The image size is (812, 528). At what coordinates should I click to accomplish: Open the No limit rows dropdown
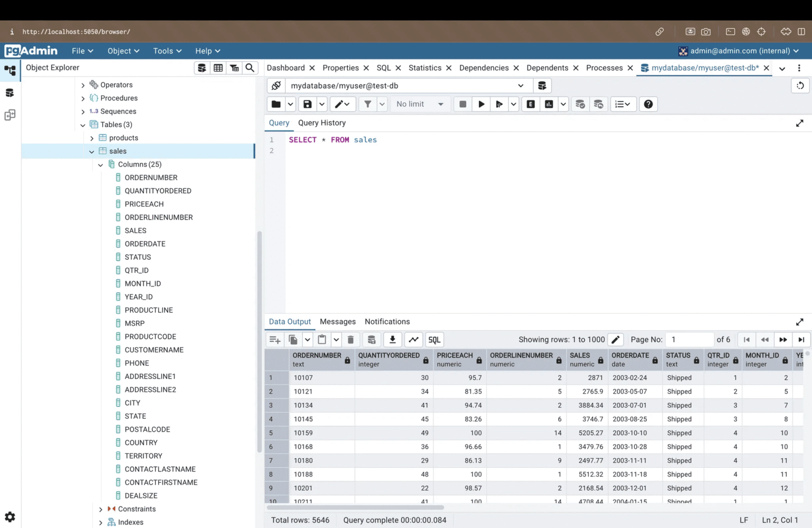pos(419,104)
